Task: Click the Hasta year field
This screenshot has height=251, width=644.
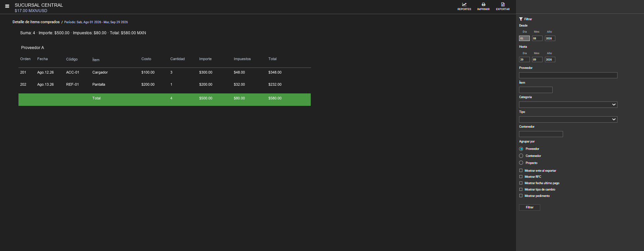Action: [x=550, y=59]
